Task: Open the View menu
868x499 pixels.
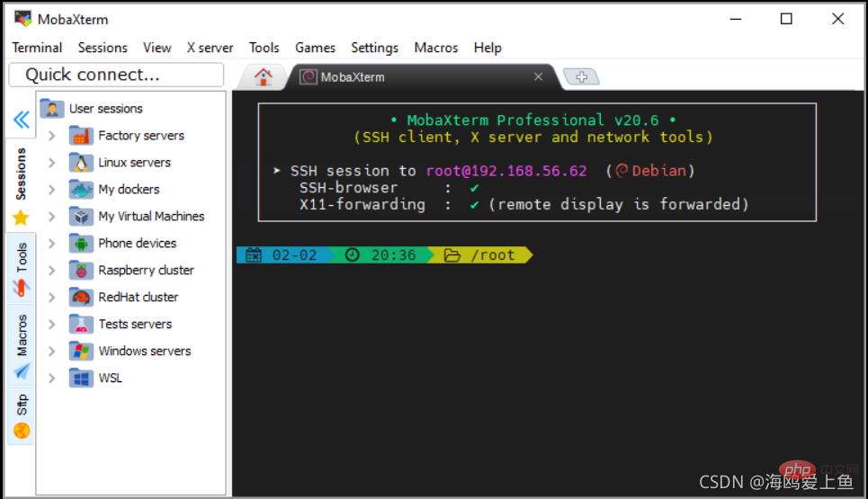Action: 157,48
